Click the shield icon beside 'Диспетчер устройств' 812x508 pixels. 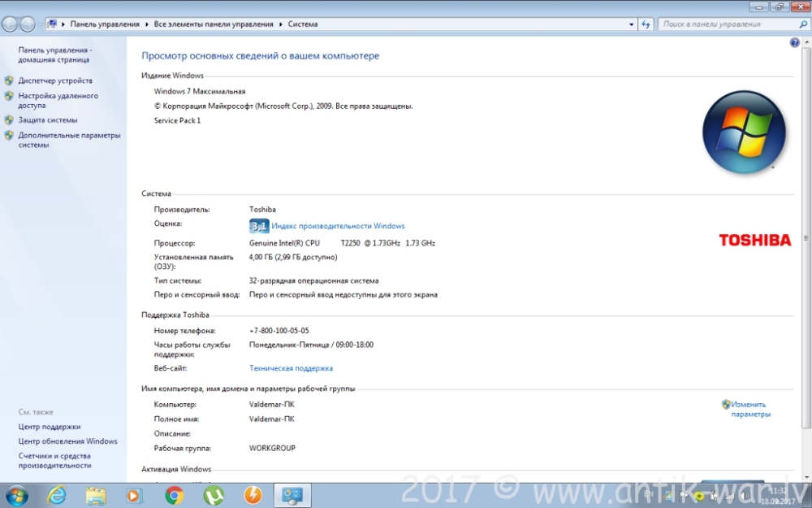[9, 80]
